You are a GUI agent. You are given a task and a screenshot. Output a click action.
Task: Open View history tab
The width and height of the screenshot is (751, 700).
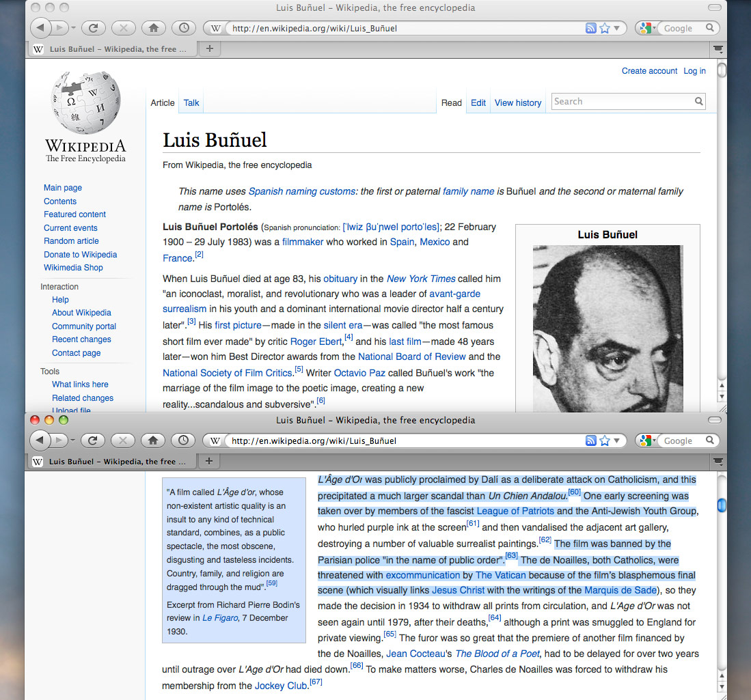tap(518, 103)
